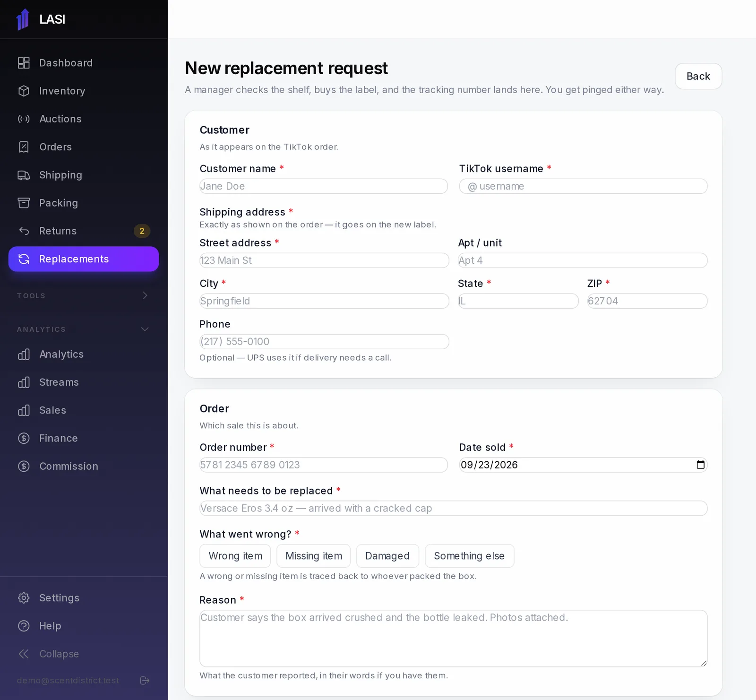The width and height of the screenshot is (756, 700).
Task: Focus the TikTok username field
Action: coord(583,186)
